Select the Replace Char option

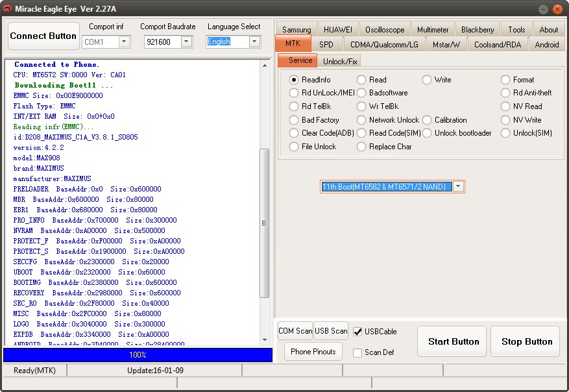point(361,147)
